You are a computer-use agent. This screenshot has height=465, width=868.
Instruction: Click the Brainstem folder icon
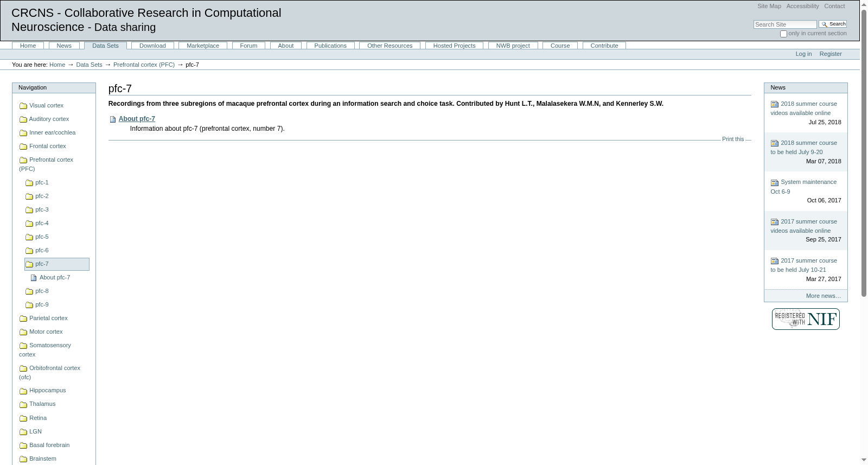pos(23,459)
